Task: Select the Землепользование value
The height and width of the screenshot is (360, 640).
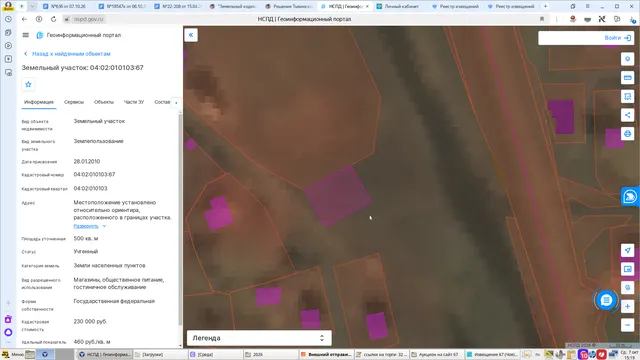Action: coord(98,141)
